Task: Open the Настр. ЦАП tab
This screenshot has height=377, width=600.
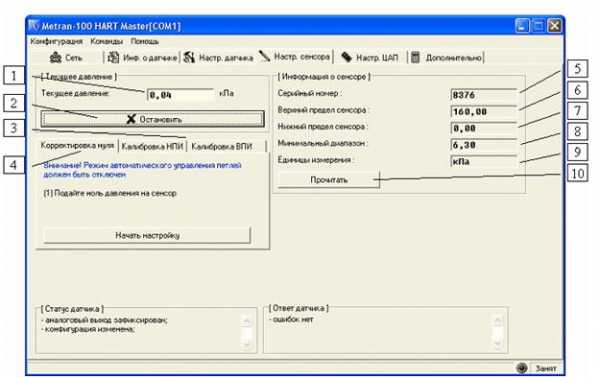Action: coord(370,58)
